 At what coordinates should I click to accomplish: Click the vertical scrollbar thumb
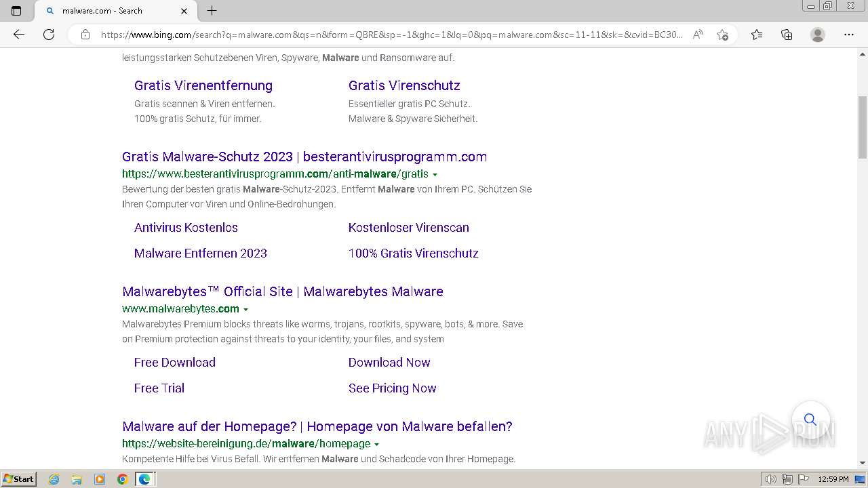tap(863, 127)
